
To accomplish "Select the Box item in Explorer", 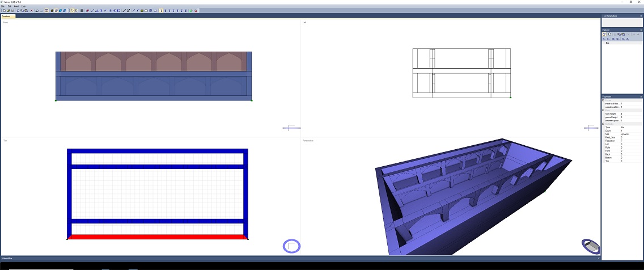I will click(x=608, y=43).
